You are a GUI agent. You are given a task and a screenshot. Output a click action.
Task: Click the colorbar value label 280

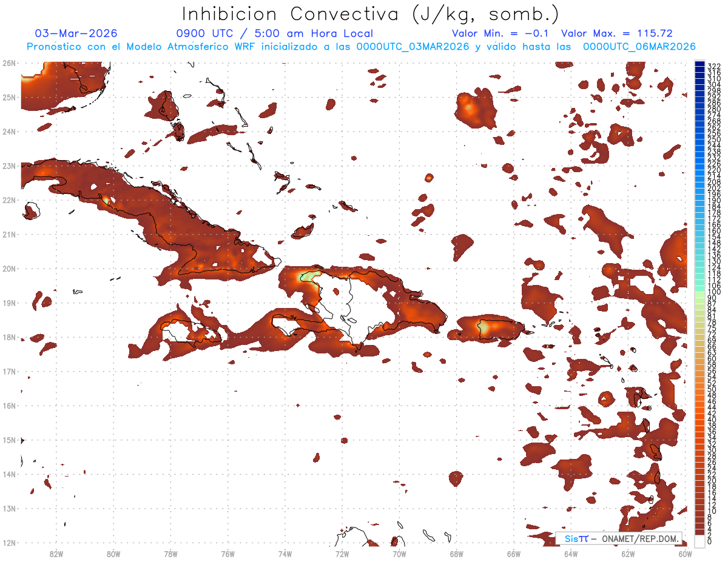714,109
